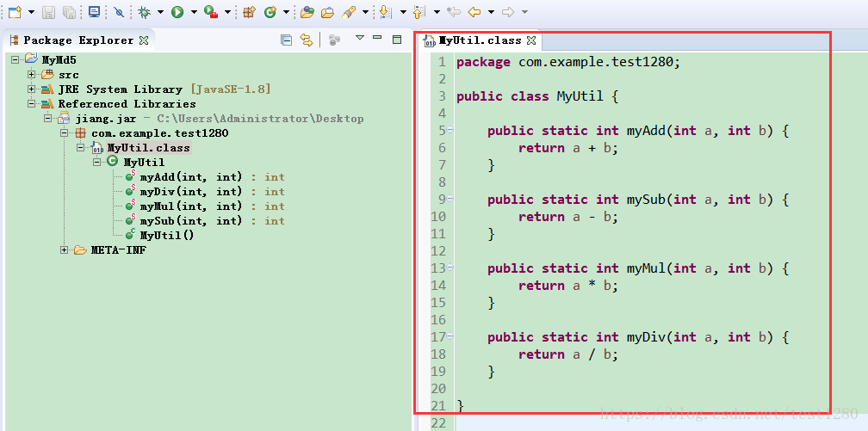Click the Run external tools icon
Image resolution: width=868 pixels, height=431 pixels.
click(x=210, y=12)
